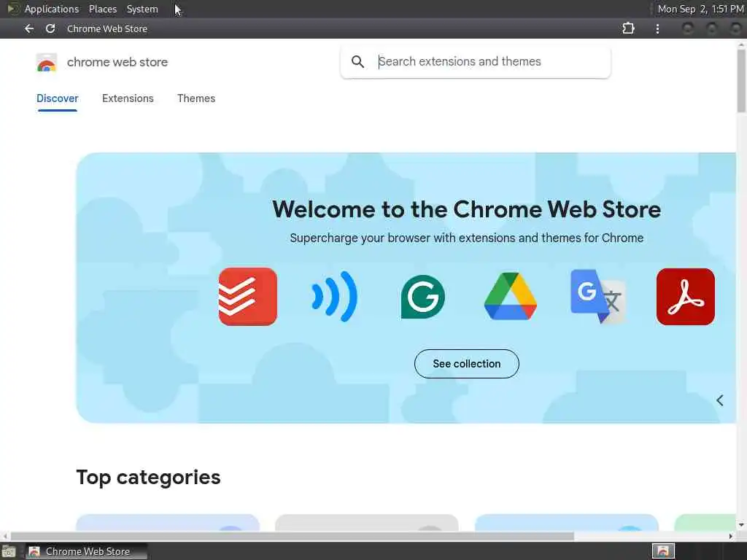Switch to the Extensions tab
This screenshot has width=747, height=560.
tap(128, 98)
